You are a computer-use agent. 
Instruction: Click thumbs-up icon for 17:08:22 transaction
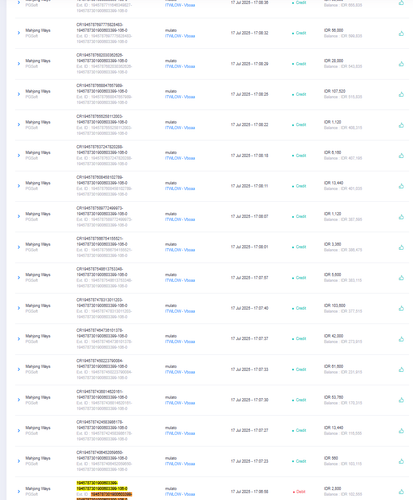(401, 125)
